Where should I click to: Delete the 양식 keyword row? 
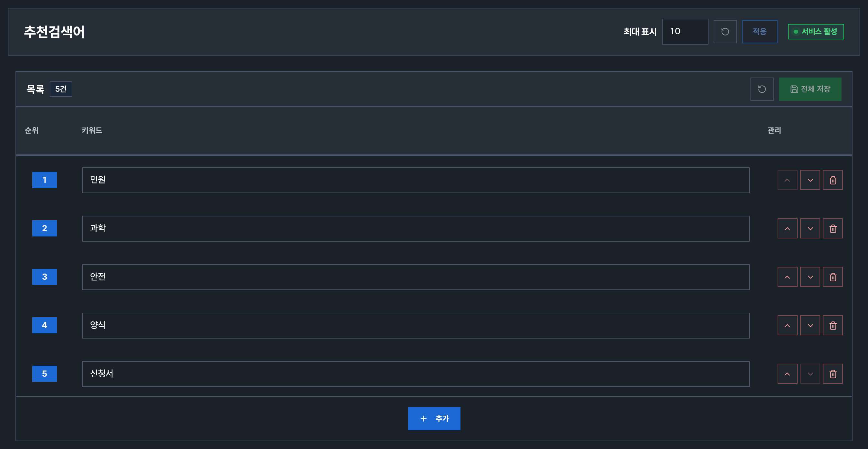(x=832, y=325)
